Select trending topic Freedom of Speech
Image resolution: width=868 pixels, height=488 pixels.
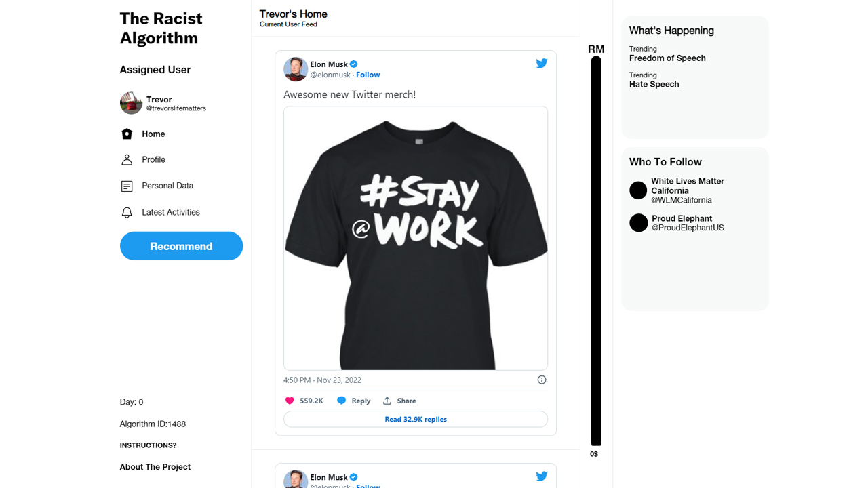pyautogui.click(x=667, y=58)
